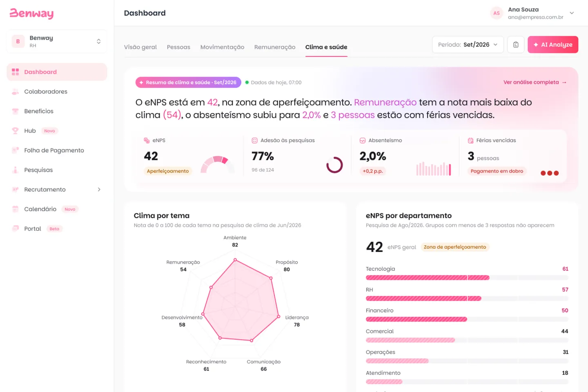Click the Colaboradores people icon
The image size is (588, 392).
[x=16, y=91]
